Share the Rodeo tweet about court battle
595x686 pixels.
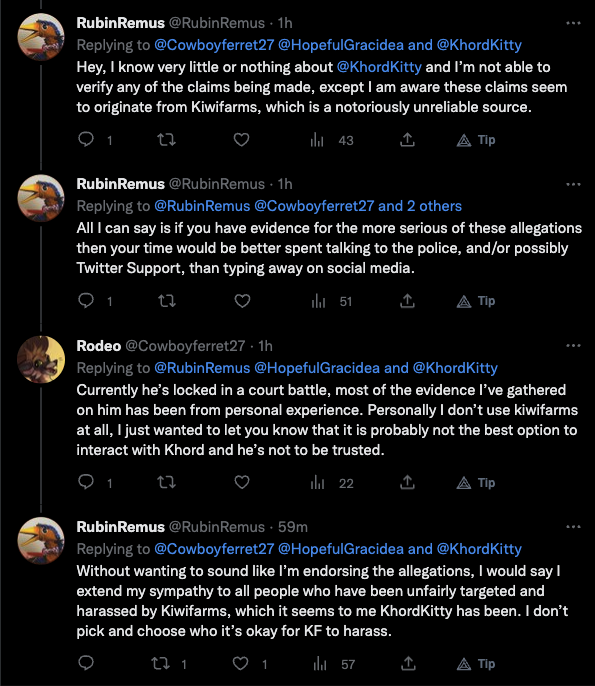[407, 483]
